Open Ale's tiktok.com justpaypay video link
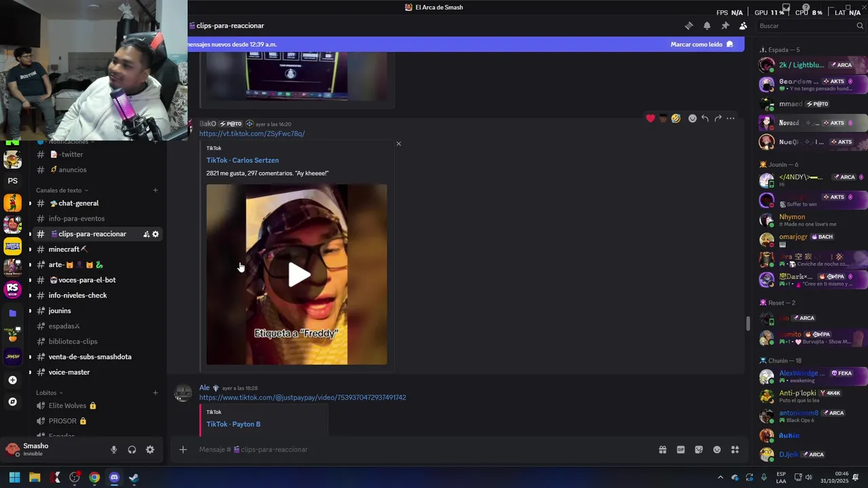 click(x=302, y=398)
